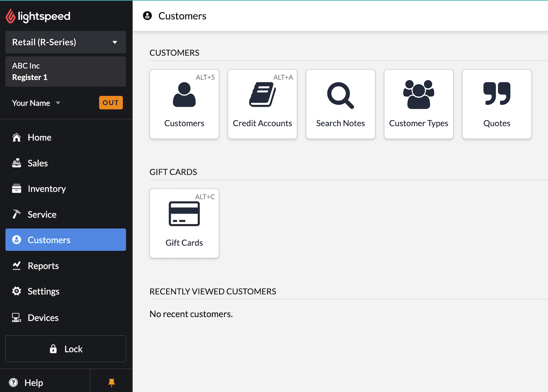Open the Service menu item

click(42, 214)
